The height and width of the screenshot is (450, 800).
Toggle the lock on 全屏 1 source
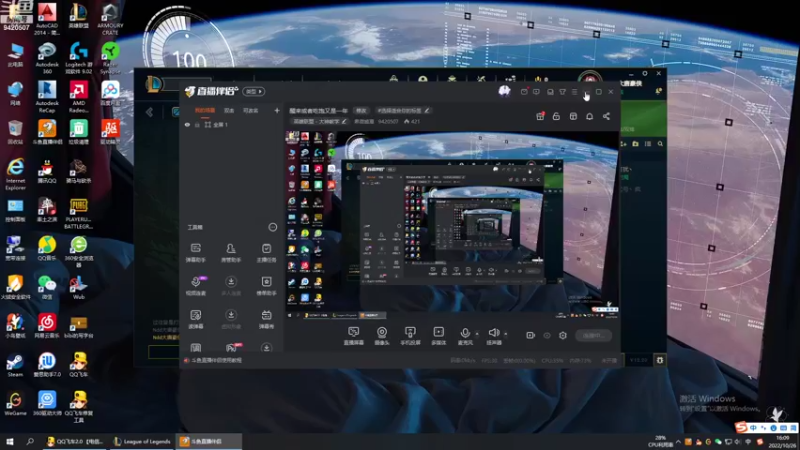(x=197, y=124)
